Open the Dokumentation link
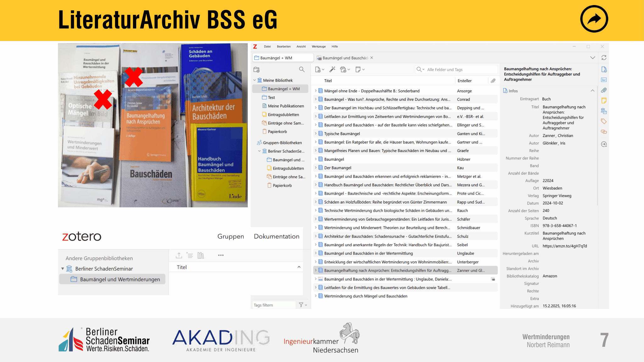The image size is (644, 362). coord(276,236)
